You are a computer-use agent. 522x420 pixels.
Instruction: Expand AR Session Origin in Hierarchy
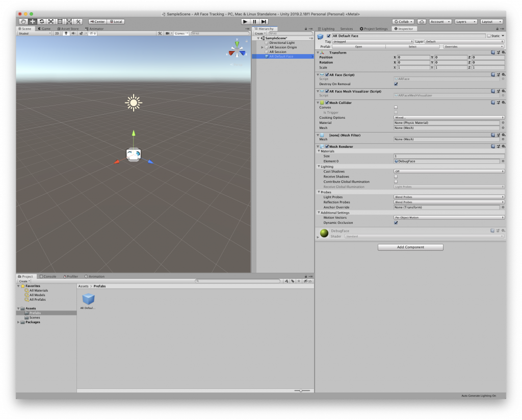(x=263, y=47)
